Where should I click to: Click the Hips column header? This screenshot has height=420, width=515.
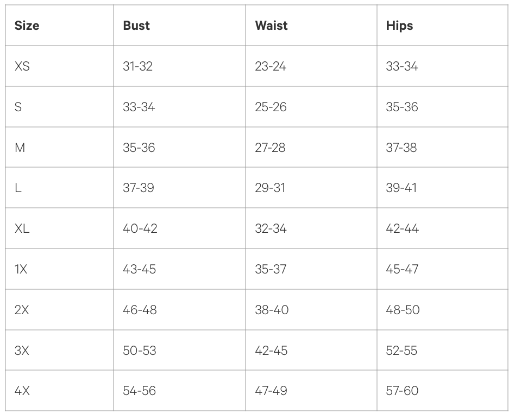(399, 26)
